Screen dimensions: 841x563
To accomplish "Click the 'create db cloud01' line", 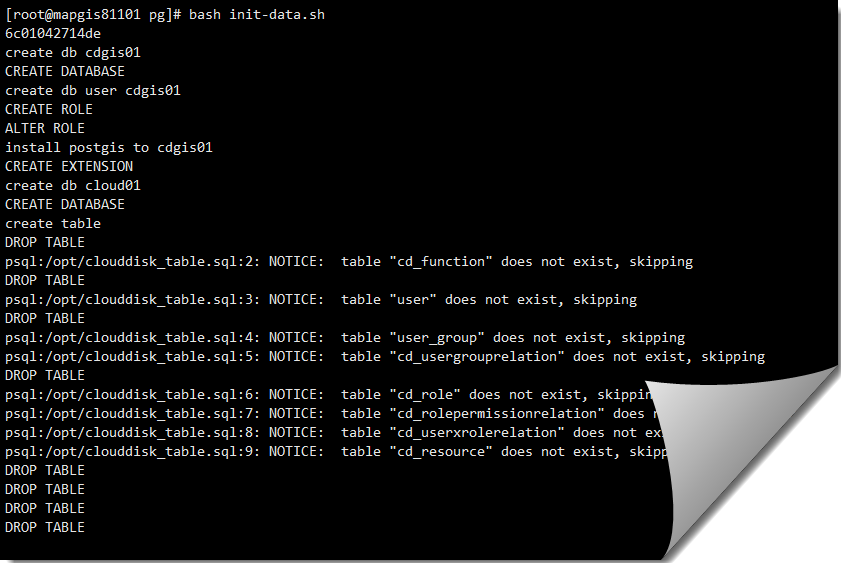I will pos(72,186).
